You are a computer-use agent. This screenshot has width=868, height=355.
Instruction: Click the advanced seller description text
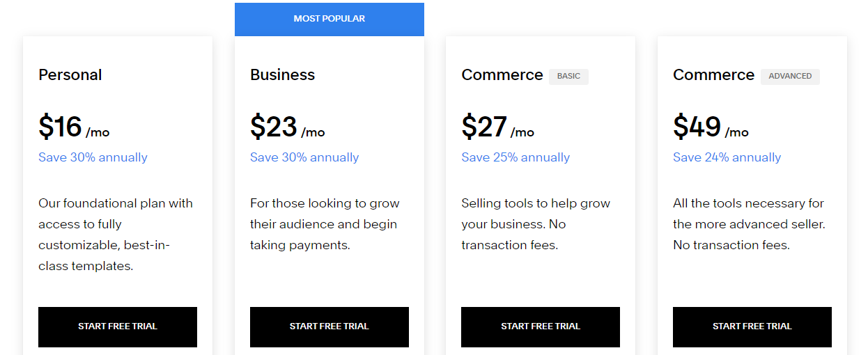748,224
